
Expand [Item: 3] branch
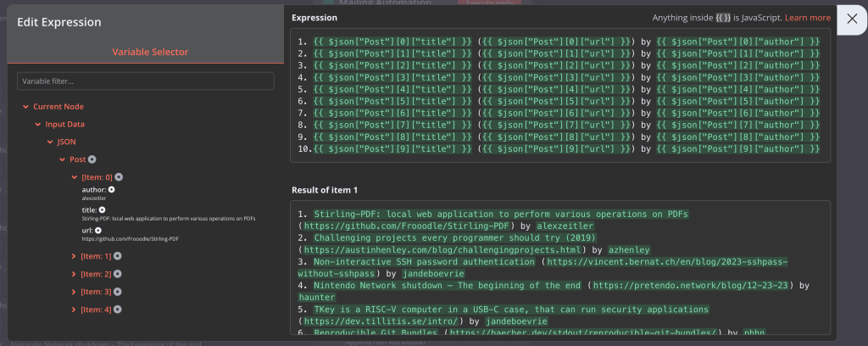tap(75, 292)
